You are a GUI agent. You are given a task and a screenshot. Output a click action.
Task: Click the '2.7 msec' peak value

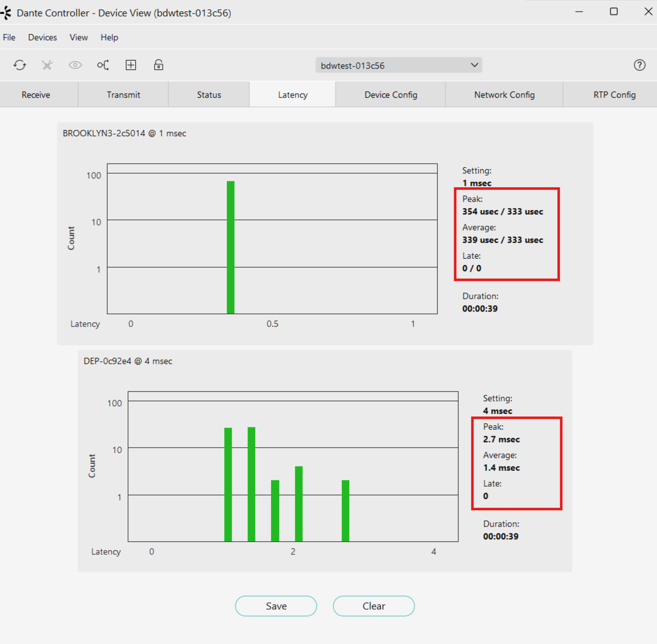coord(501,440)
